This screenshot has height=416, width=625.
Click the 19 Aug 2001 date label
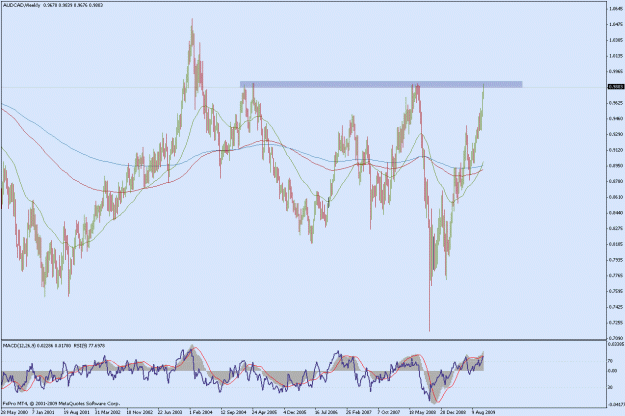77,412
